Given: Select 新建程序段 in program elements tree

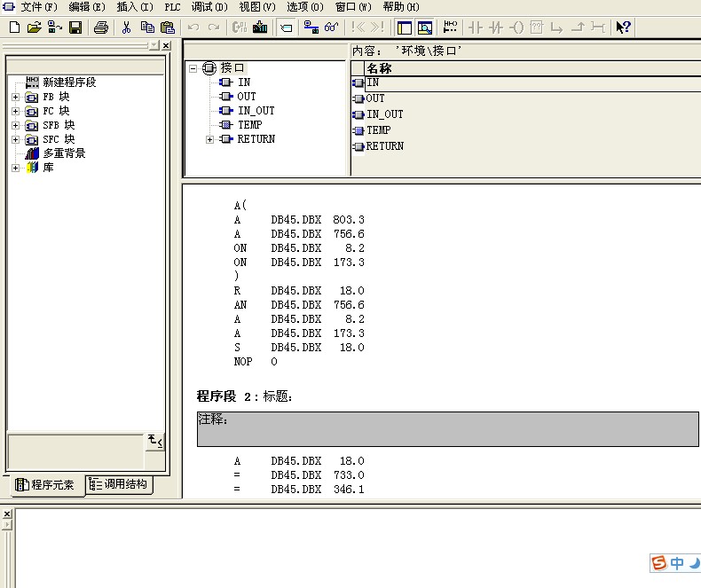Looking at the screenshot, I should pyautogui.click(x=68, y=82).
